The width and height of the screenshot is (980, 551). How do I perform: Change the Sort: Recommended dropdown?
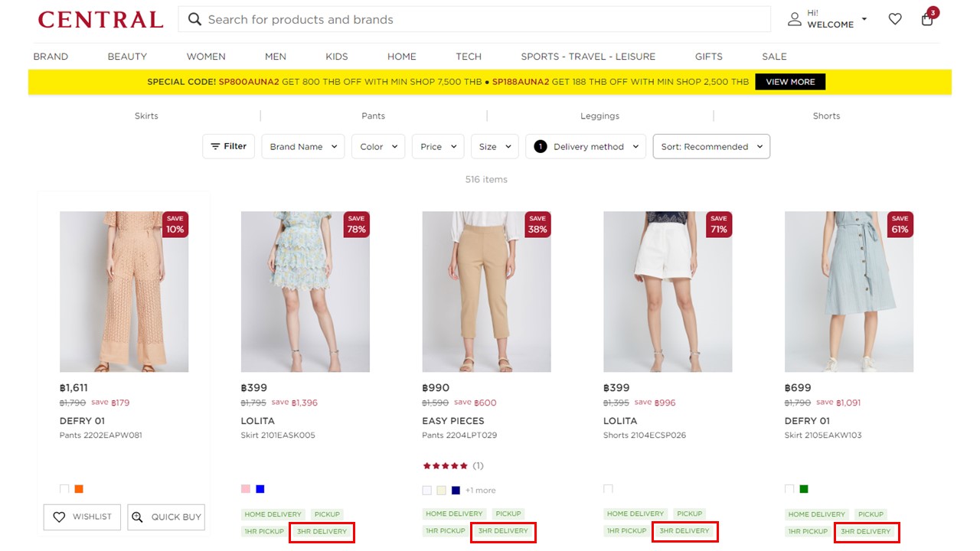711,147
